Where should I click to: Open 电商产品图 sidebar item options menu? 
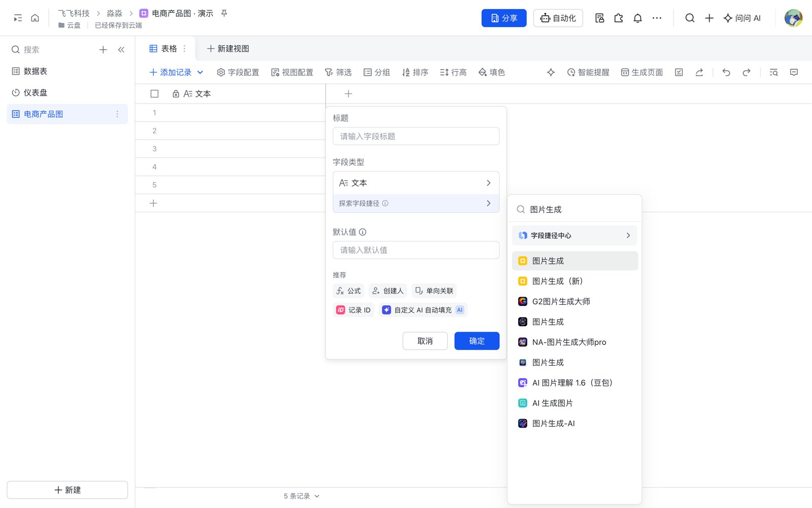(x=117, y=114)
